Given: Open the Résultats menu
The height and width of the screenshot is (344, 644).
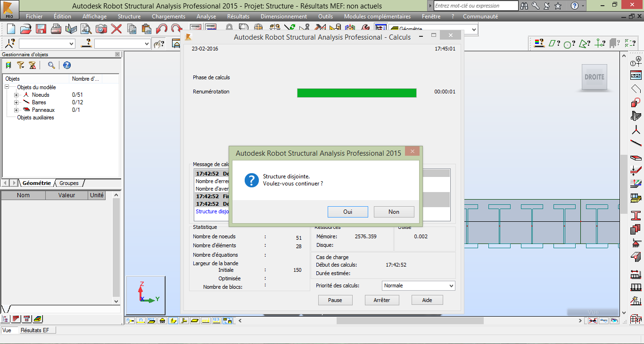Looking at the screenshot, I should tap(238, 17).
